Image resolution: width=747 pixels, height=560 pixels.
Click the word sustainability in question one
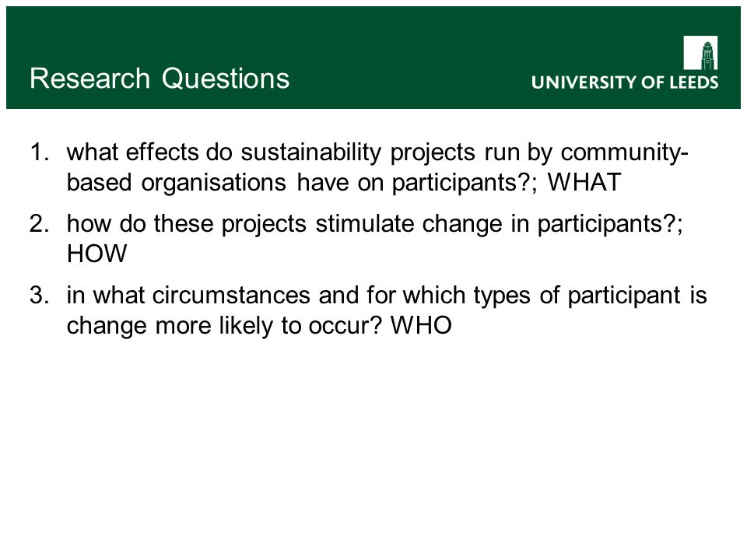[x=310, y=153]
